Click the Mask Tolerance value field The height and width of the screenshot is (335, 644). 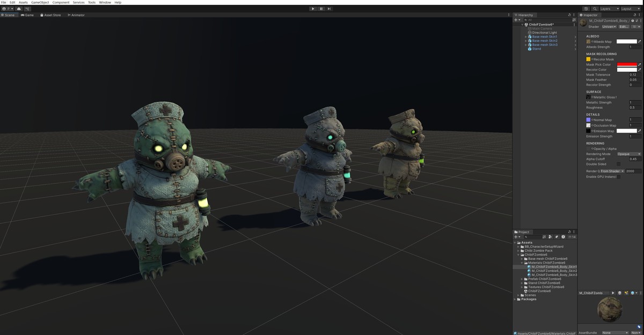click(635, 75)
